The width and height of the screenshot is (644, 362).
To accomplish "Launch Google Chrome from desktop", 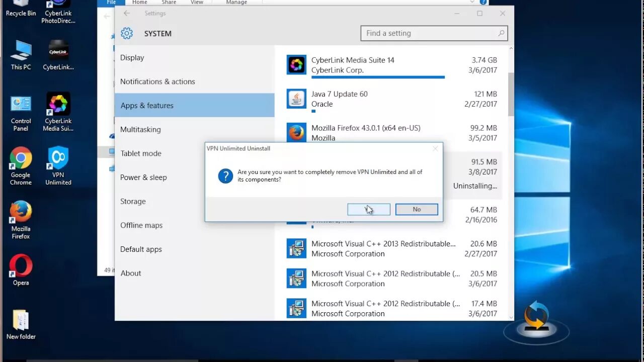I will pos(21,166).
